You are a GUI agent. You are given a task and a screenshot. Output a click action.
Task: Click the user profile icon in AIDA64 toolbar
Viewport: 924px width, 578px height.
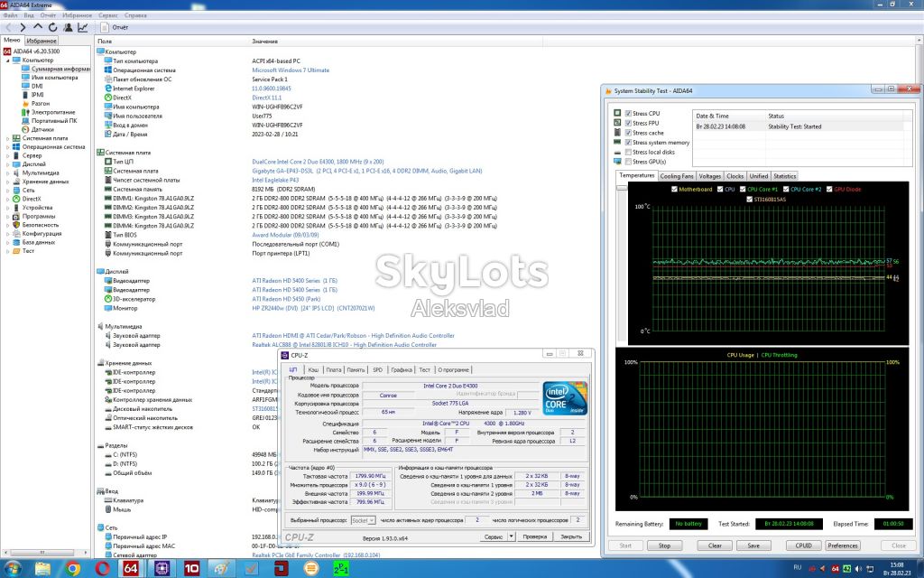[x=68, y=27]
